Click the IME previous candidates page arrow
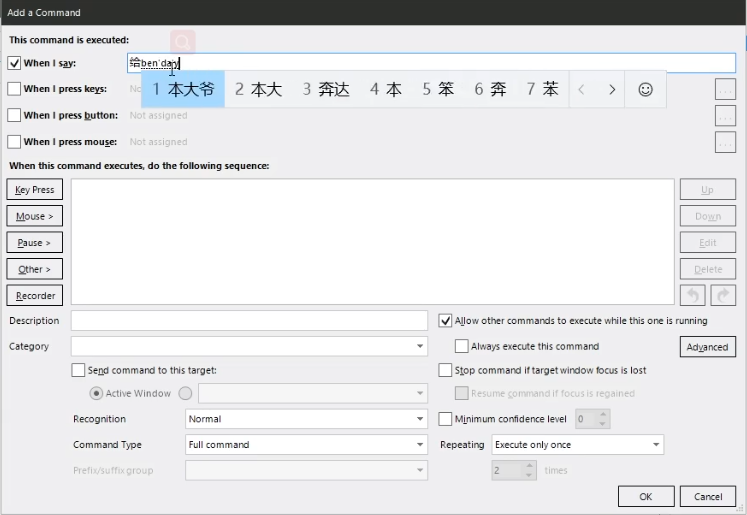The image size is (747, 515). click(582, 89)
